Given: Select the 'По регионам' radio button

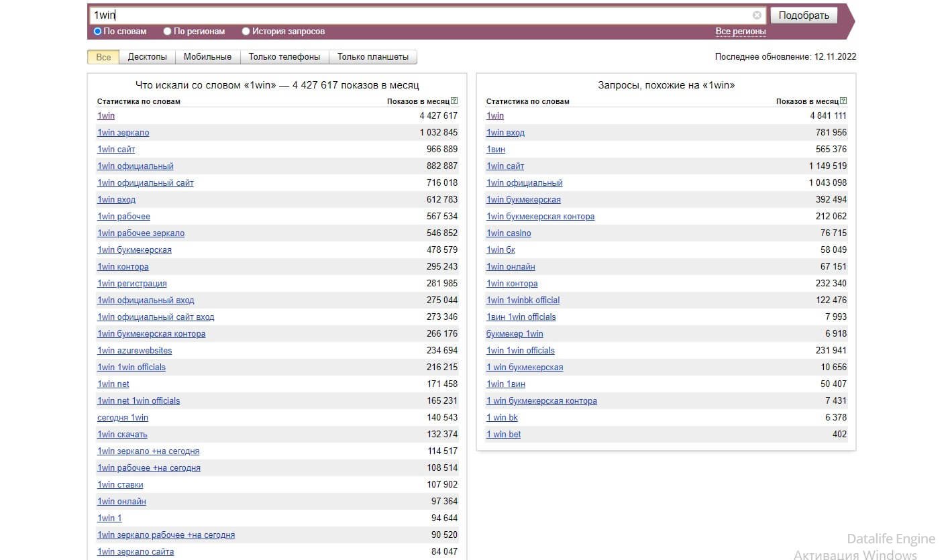Looking at the screenshot, I should point(168,32).
